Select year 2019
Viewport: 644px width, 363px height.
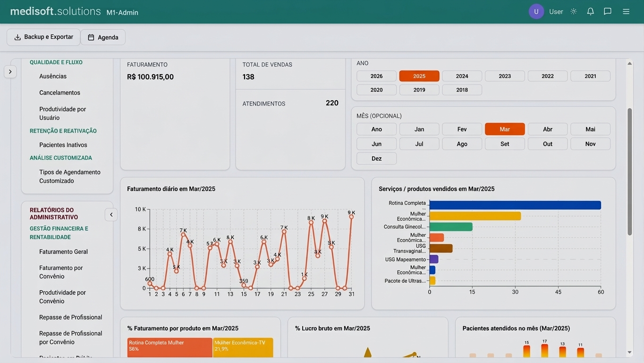point(419,90)
